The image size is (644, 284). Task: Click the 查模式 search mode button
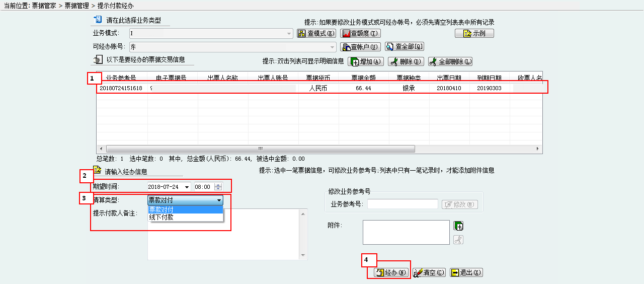(316, 34)
